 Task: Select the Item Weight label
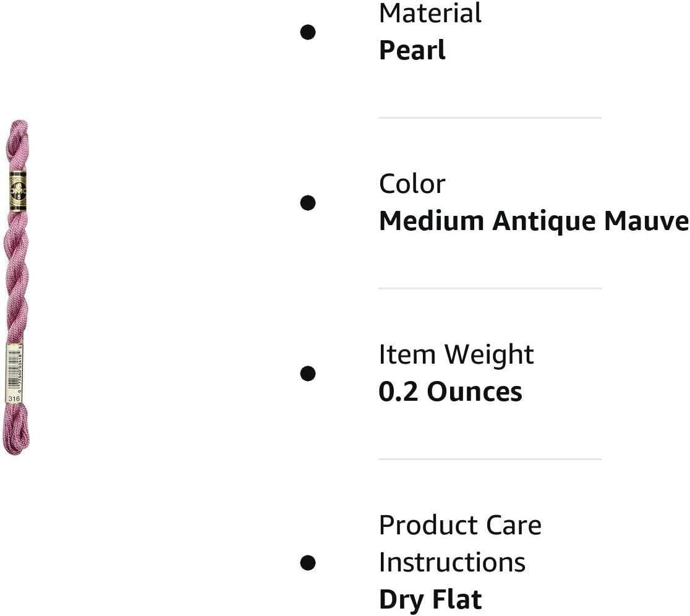(x=456, y=354)
